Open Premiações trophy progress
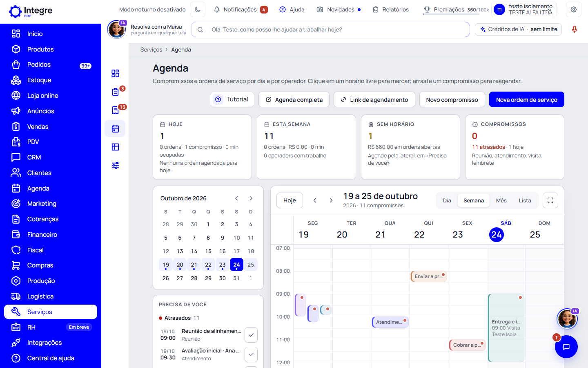This screenshot has width=588, height=368. (456, 9)
